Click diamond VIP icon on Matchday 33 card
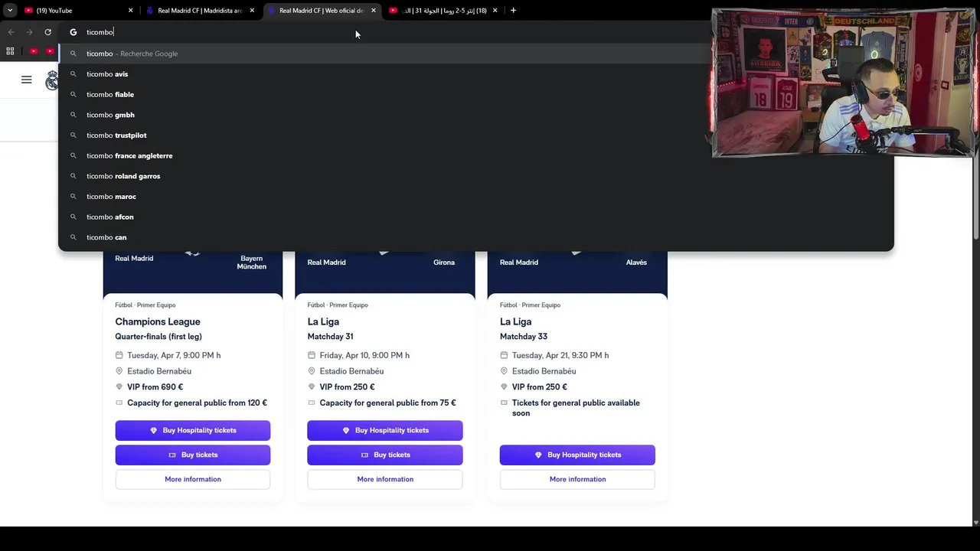980x551 pixels. [504, 387]
